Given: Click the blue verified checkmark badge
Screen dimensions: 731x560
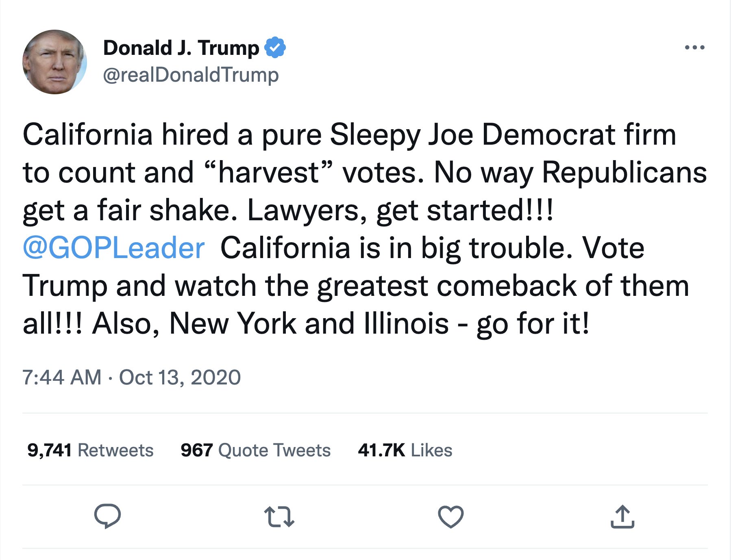Looking at the screenshot, I should click(x=275, y=48).
